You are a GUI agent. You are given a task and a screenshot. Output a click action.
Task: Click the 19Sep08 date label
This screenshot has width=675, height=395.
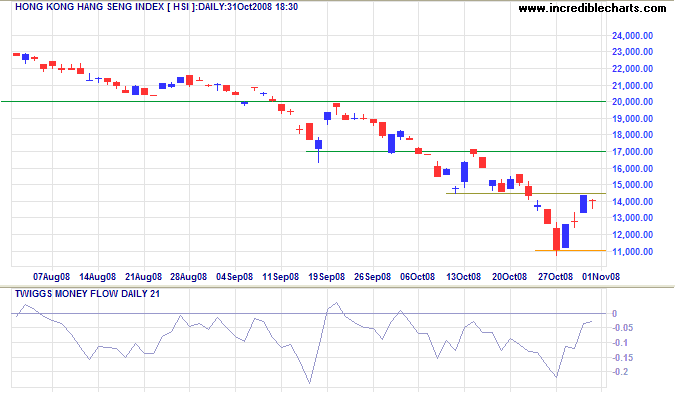pyautogui.click(x=327, y=277)
